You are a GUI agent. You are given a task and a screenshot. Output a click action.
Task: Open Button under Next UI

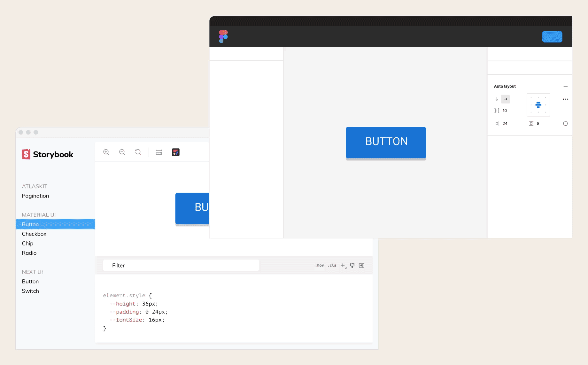pos(30,281)
